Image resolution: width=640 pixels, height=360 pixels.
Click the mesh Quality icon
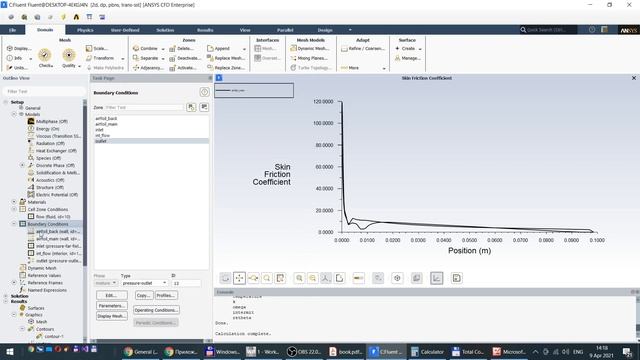69,55
